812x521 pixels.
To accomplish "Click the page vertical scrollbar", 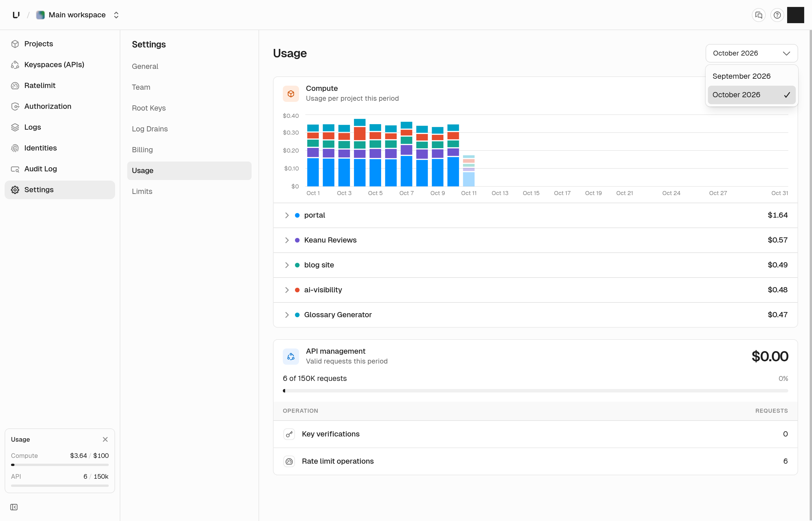I will pos(810,275).
